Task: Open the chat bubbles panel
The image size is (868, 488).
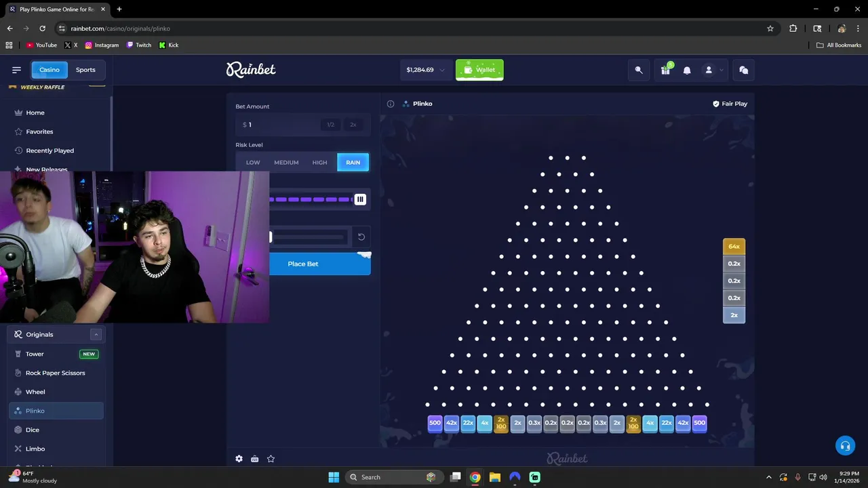Action: coord(744,70)
